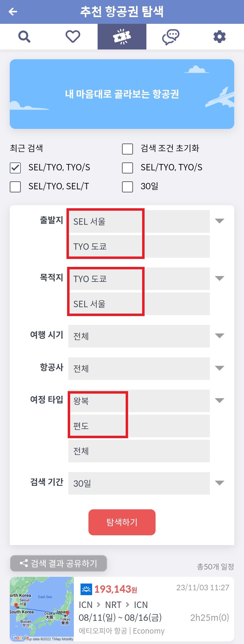Check the 30일 checkbox
244x644 pixels.
click(127, 187)
